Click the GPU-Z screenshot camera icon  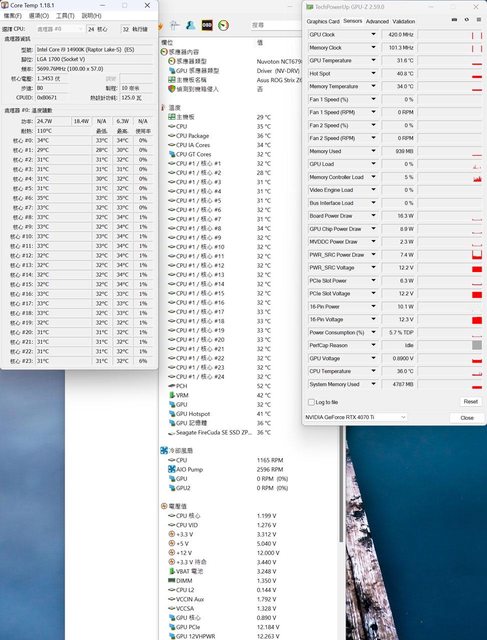(x=454, y=20)
